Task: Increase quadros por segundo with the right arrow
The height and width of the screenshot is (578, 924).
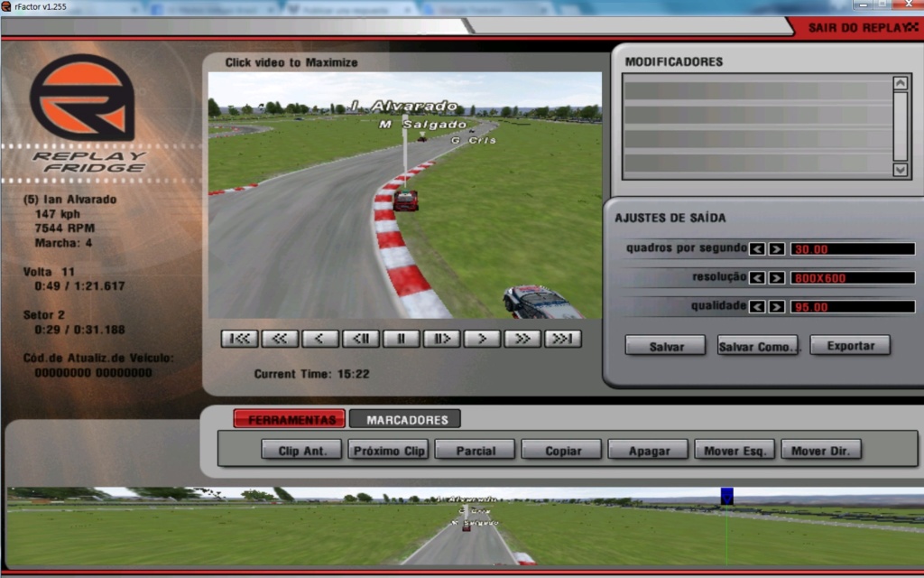Action: tap(777, 249)
